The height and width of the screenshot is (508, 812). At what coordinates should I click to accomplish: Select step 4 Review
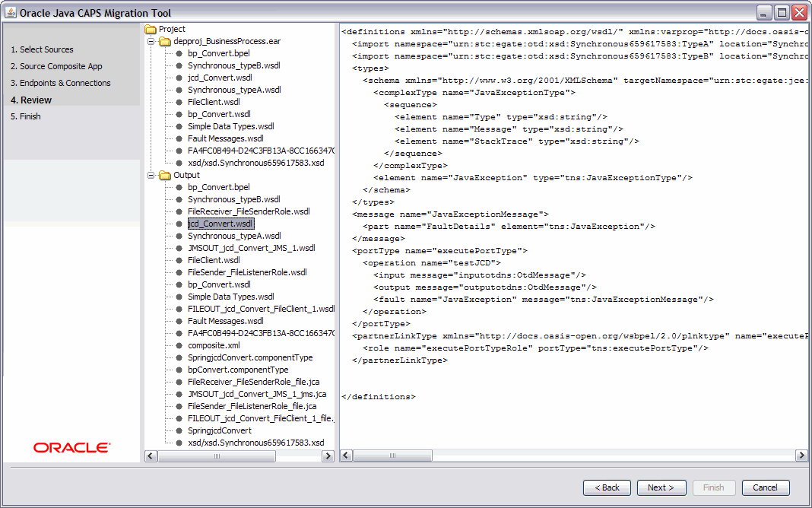[31, 100]
